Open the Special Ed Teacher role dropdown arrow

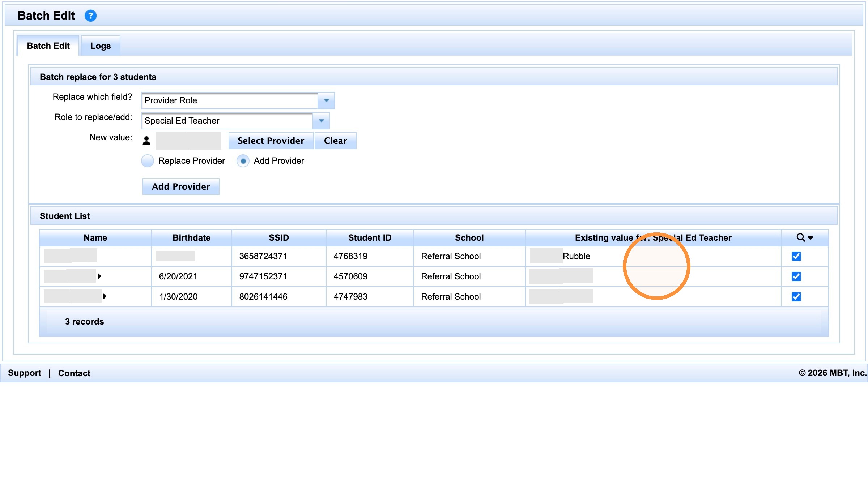(x=321, y=121)
